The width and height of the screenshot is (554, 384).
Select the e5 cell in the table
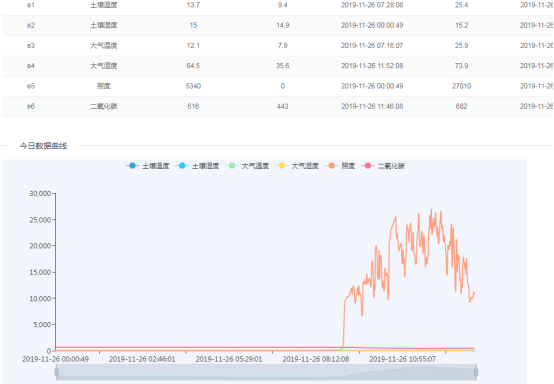(x=31, y=86)
